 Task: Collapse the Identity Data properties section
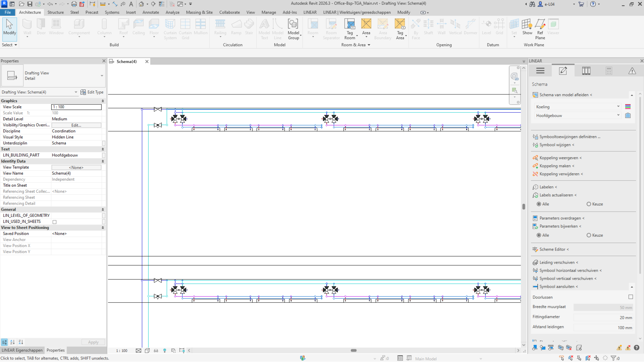103,161
